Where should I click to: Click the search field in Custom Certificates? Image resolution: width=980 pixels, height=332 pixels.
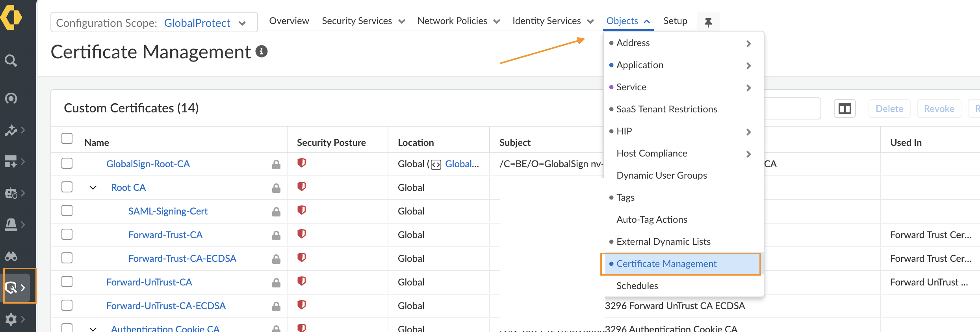pyautogui.click(x=792, y=108)
